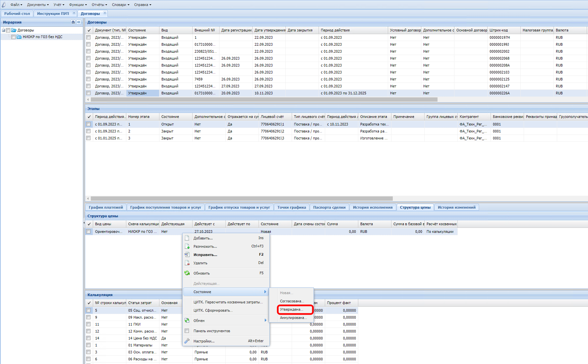This screenshot has width=588, height=364.
Task: Toggle the Панель инструментов checkbox in menu
Action: tap(187, 331)
